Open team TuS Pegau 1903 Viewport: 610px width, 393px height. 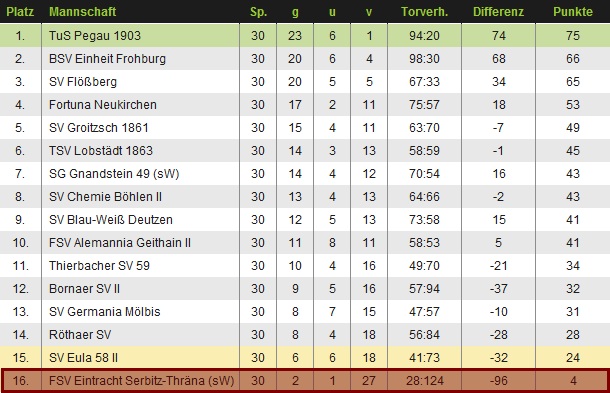pyautogui.click(x=95, y=35)
